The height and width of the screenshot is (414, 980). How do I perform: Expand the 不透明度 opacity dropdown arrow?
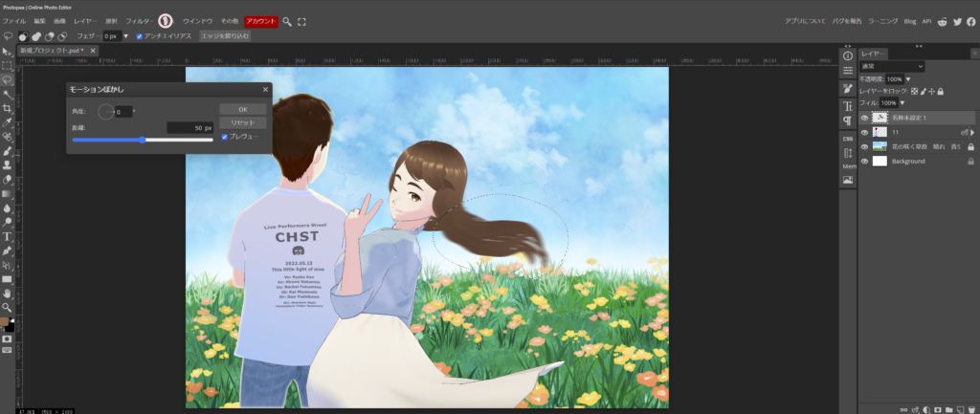[x=908, y=78]
